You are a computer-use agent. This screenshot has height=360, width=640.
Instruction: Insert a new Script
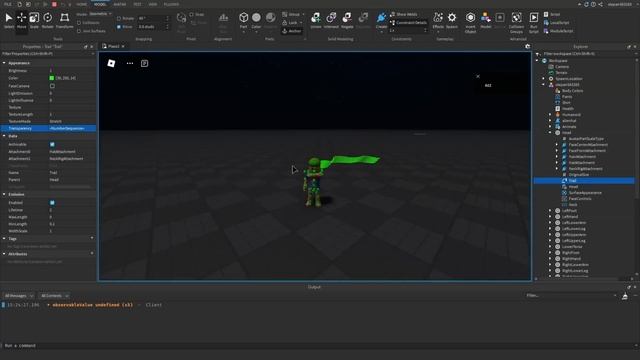552,14
